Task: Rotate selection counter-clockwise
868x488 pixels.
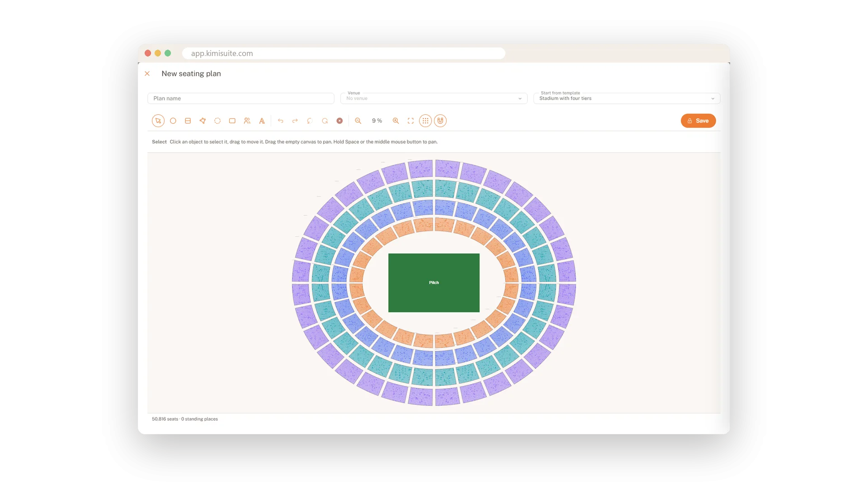Action: [x=310, y=121]
